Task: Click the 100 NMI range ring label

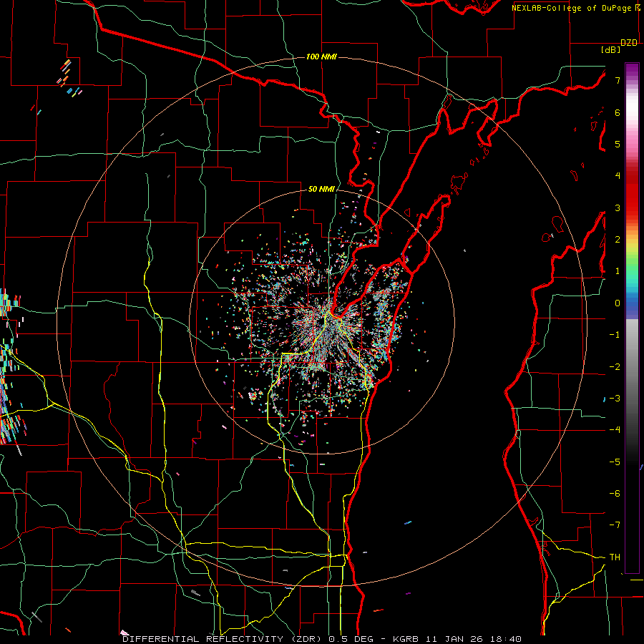Action: pos(321,57)
